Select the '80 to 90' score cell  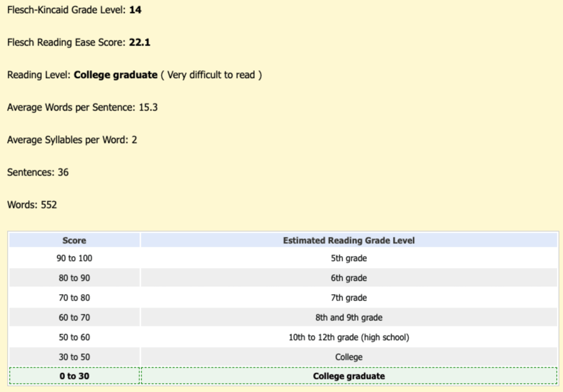click(x=74, y=278)
